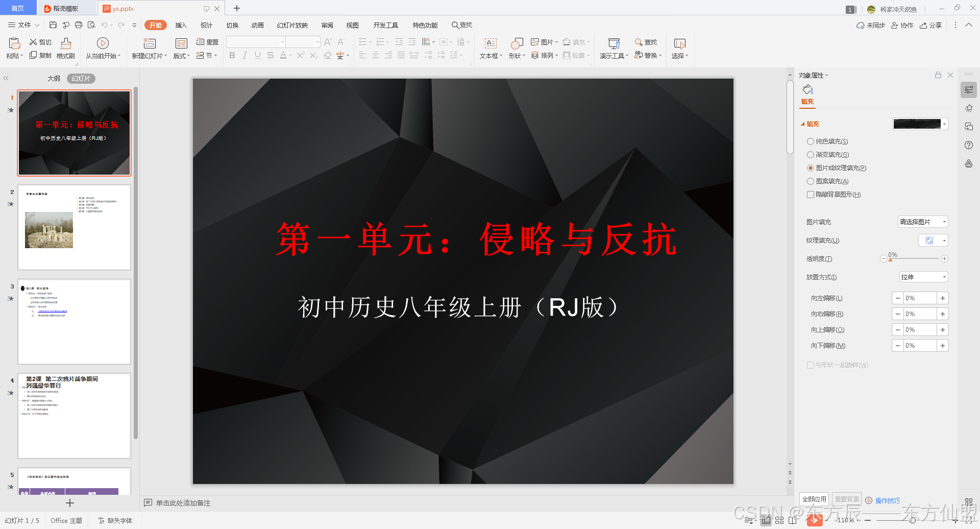980x529 pixels.
Task: Click the missing fonts status bar button
Action: click(x=115, y=520)
